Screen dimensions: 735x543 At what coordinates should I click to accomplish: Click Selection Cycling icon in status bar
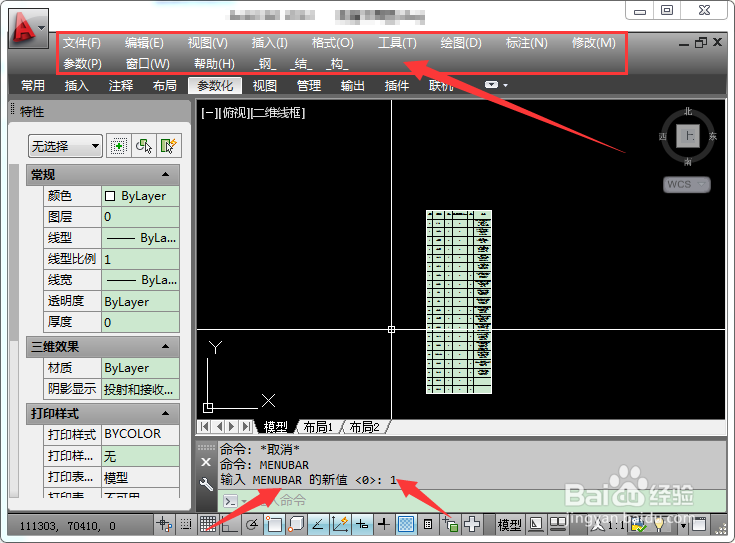pos(450,524)
